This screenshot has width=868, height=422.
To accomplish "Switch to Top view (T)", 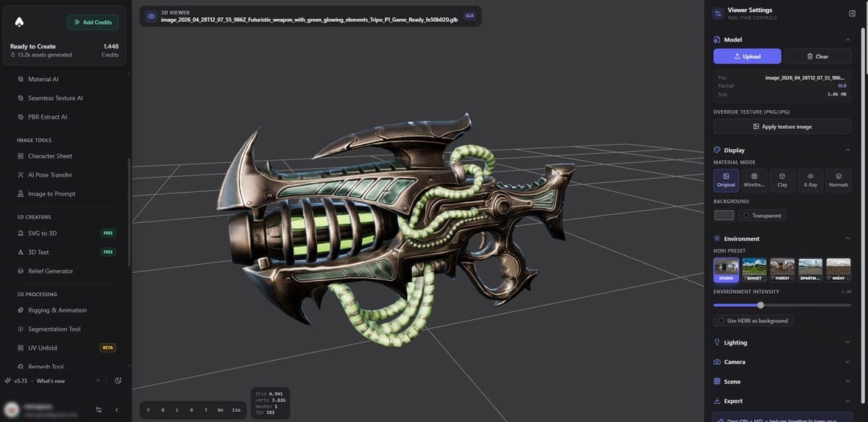I will click(x=205, y=410).
